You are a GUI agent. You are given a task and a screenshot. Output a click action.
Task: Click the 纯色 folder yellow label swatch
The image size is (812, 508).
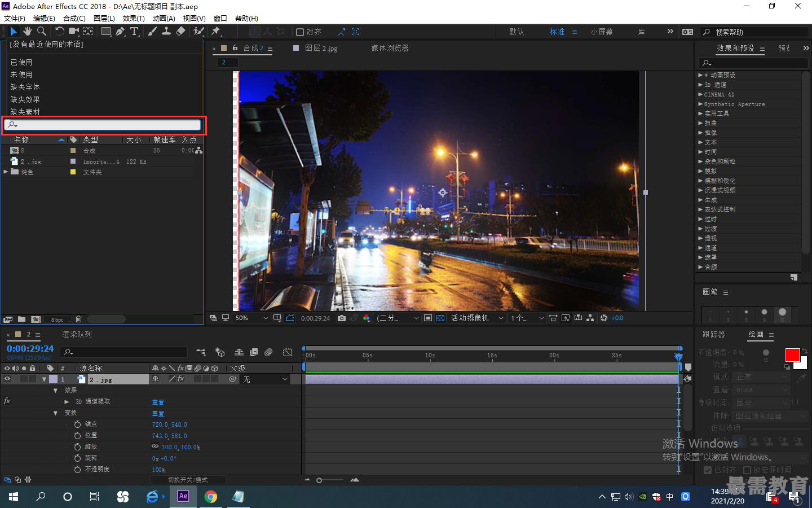coord(73,172)
